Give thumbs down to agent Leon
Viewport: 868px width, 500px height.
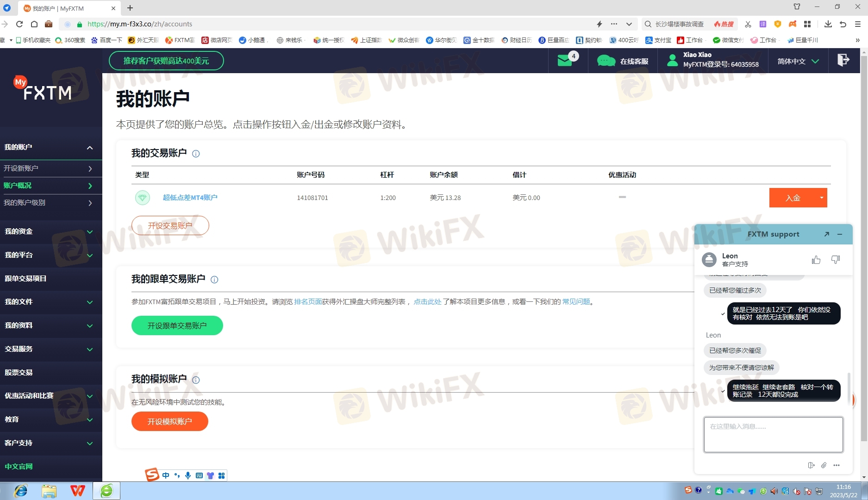[836, 260]
